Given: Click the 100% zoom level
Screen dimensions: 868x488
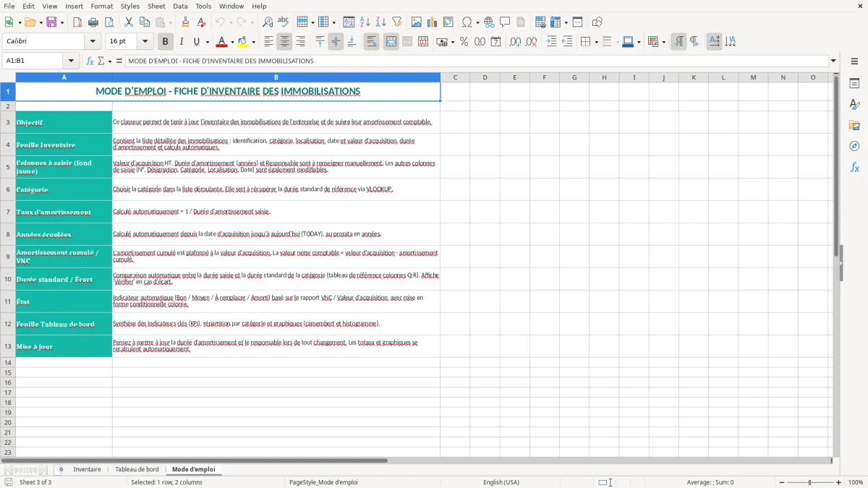Looking at the screenshot, I should (856, 482).
